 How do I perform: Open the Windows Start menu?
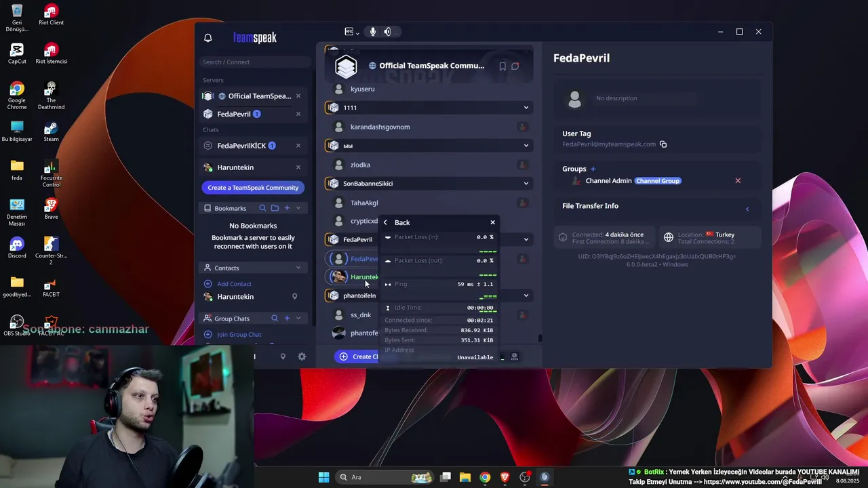click(x=323, y=477)
